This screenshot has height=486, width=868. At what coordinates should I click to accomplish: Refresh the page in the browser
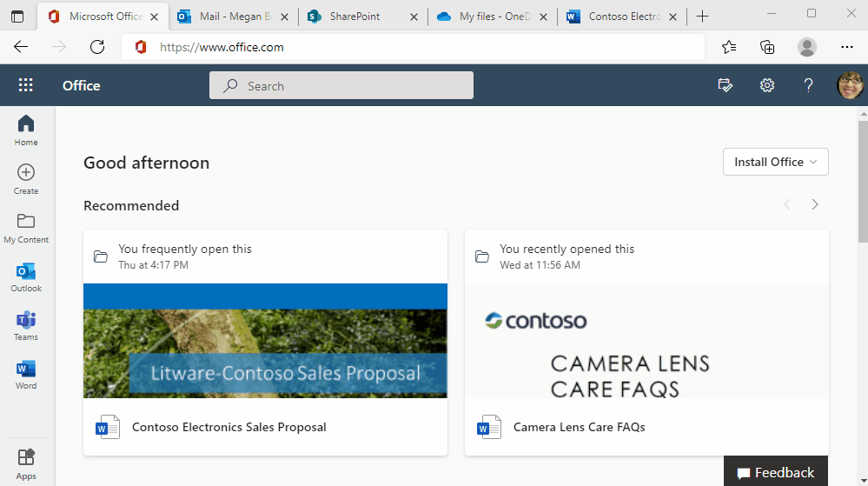pyautogui.click(x=97, y=47)
